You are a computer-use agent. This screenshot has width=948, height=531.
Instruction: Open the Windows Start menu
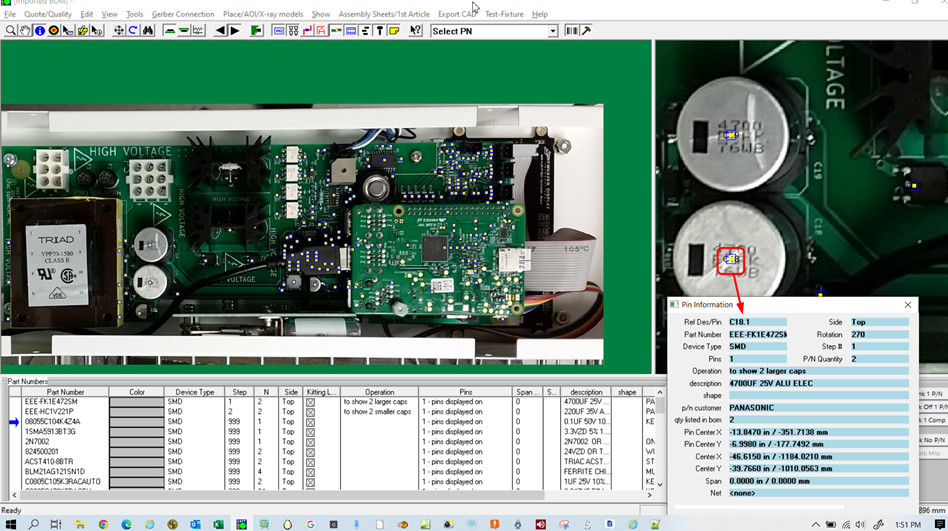(x=10, y=524)
